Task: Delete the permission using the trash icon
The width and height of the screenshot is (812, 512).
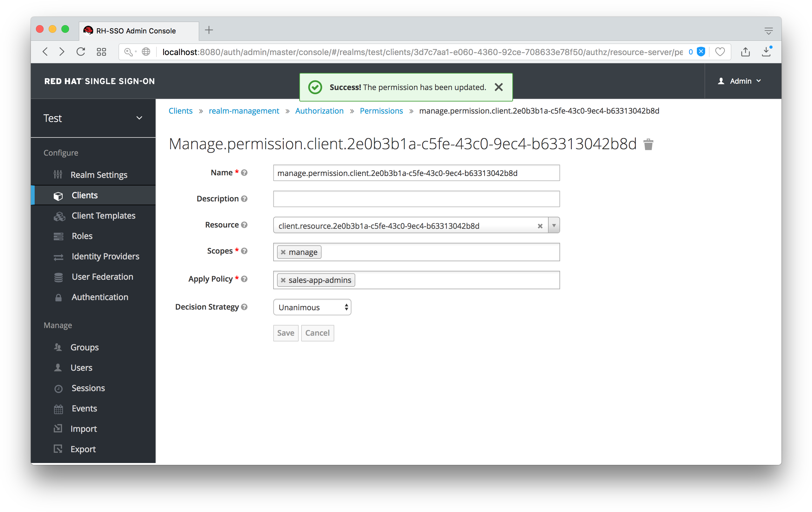Action: (649, 144)
